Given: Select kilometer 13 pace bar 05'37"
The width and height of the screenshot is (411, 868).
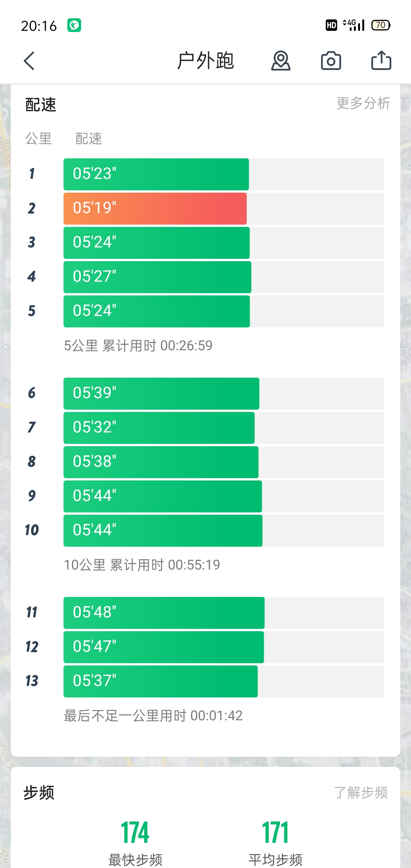Looking at the screenshot, I should click(x=161, y=681).
